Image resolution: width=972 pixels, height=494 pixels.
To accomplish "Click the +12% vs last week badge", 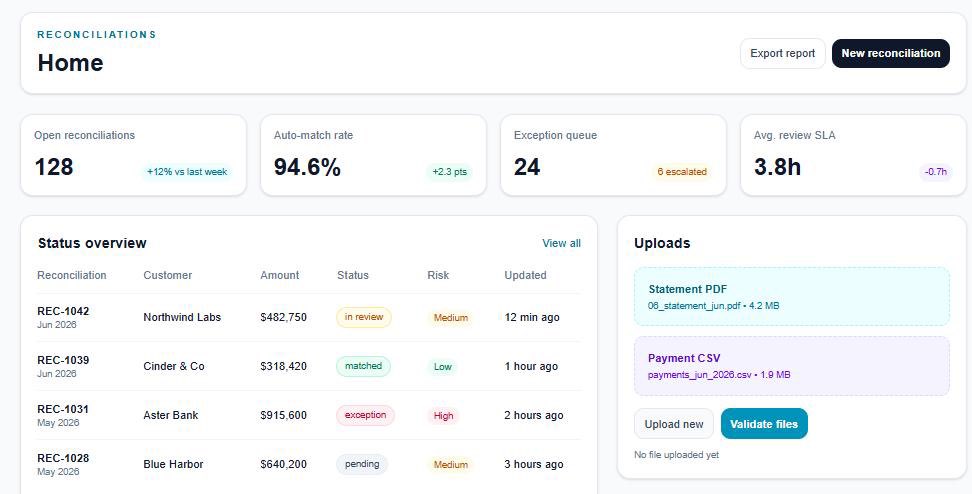I will pos(187,172).
